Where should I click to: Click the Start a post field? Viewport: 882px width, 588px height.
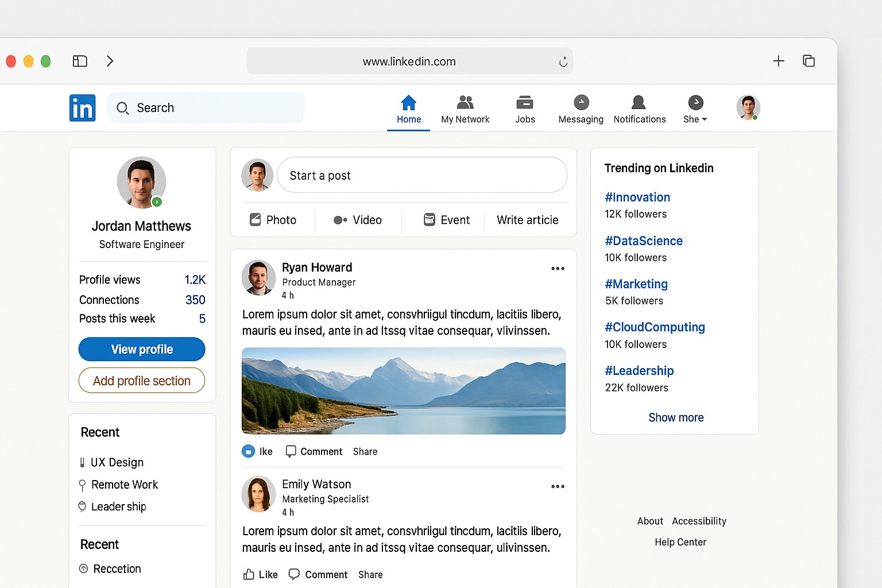click(x=421, y=175)
